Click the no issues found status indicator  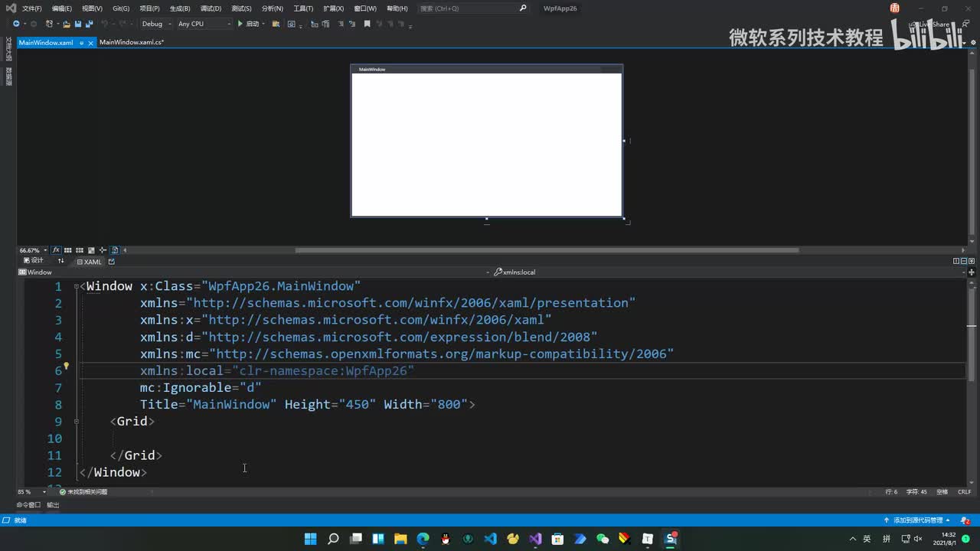click(83, 491)
